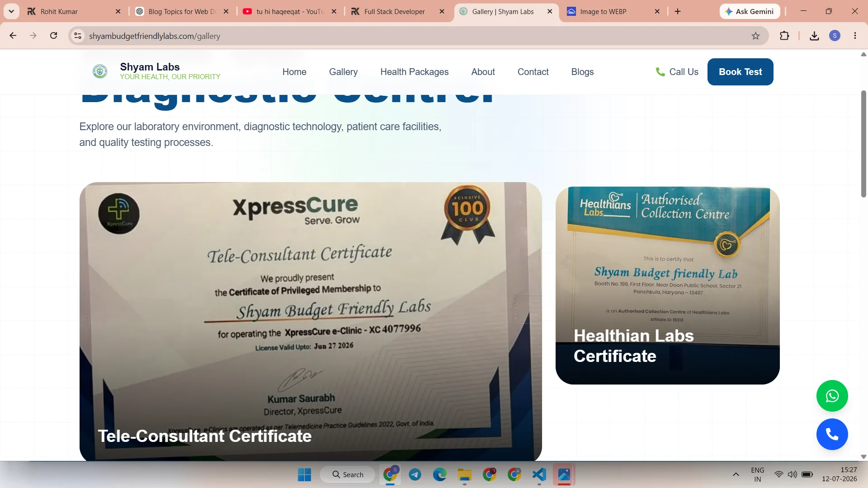Open new browser tab
This screenshot has width=868, height=488.
pyautogui.click(x=678, y=11)
